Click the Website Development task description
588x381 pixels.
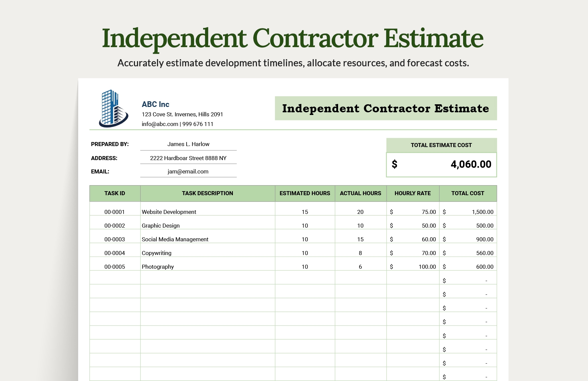click(169, 212)
